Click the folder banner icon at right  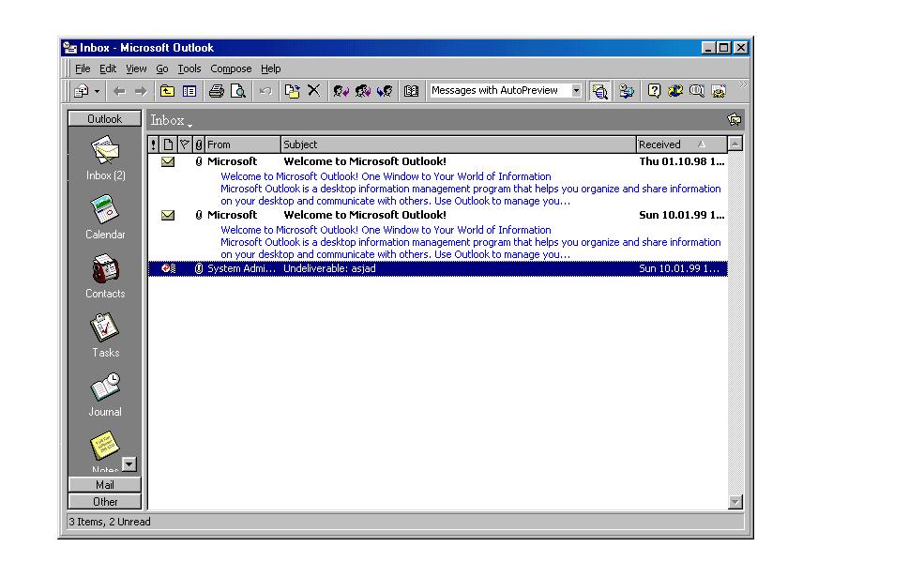point(735,119)
